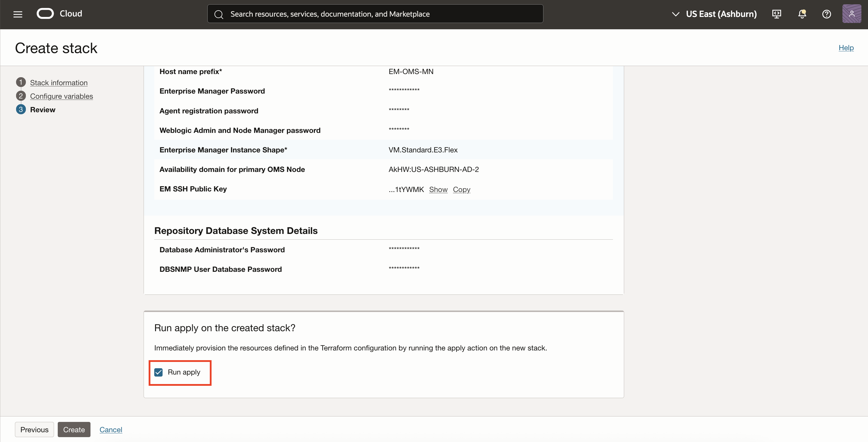Open the user profile avatar menu
Image resolution: width=868 pixels, height=442 pixels.
852,14
